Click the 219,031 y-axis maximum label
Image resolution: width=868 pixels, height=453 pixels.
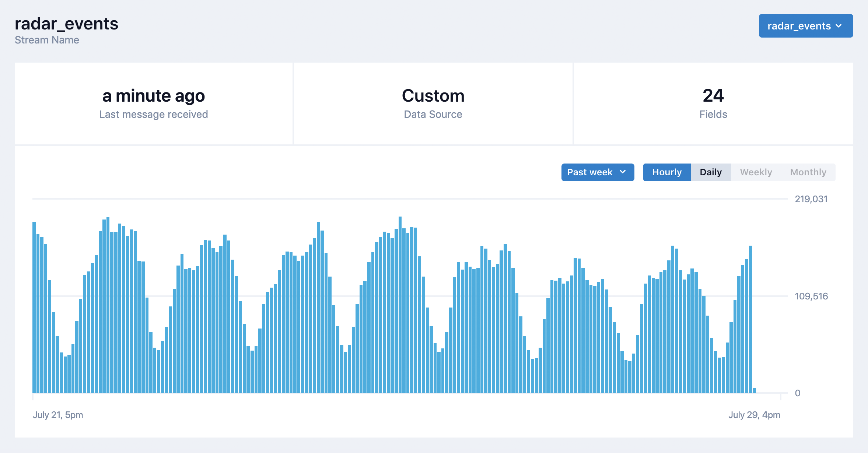811,199
